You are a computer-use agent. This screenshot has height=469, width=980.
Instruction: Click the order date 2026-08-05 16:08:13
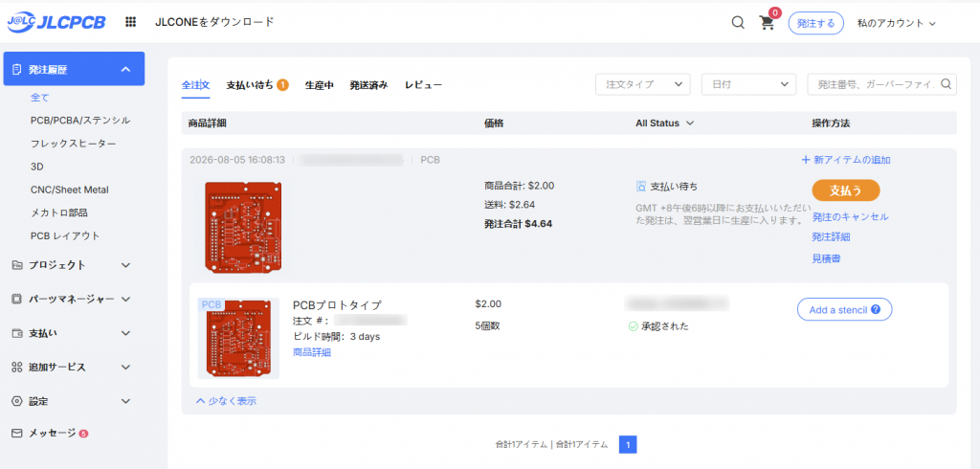(237, 160)
